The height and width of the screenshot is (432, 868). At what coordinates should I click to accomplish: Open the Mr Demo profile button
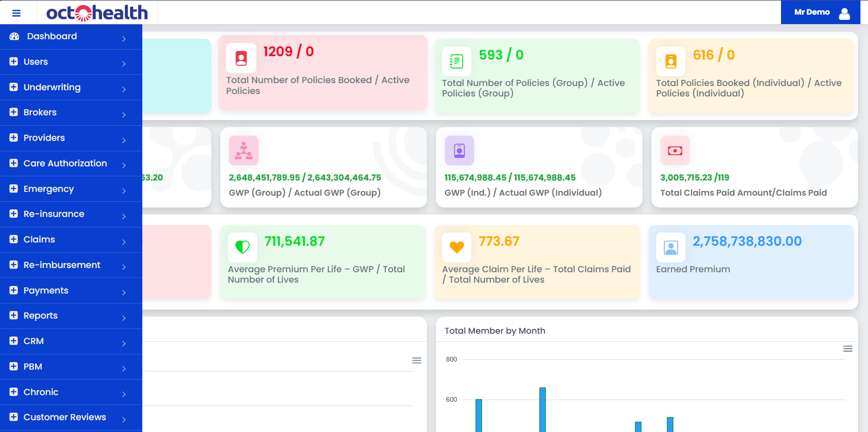(820, 12)
